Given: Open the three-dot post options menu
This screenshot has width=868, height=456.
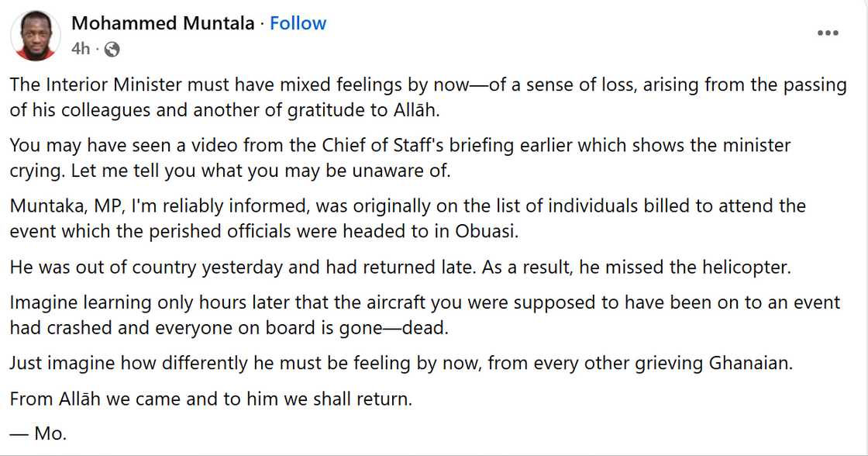Looking at the screenshot, I should 828,33.
